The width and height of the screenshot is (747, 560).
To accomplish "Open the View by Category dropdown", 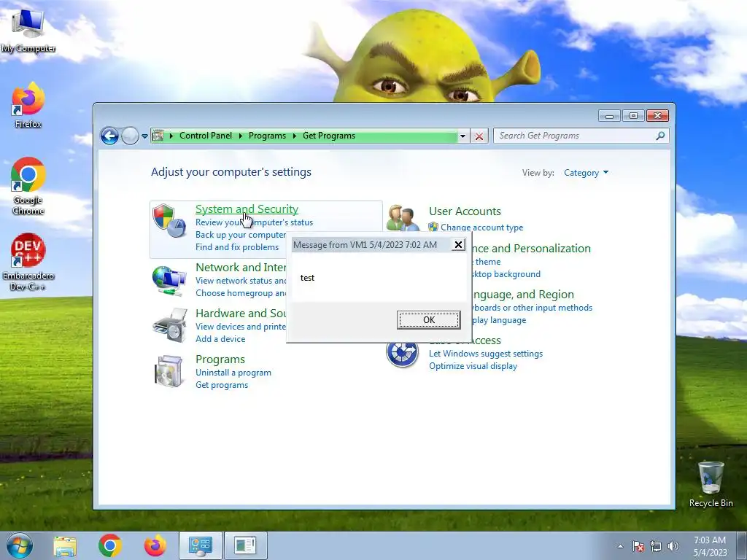I will click(x=586, y=173).
